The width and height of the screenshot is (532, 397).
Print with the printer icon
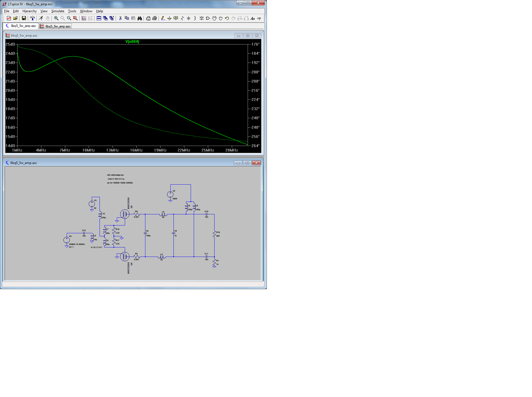click(x=155, y=18)
